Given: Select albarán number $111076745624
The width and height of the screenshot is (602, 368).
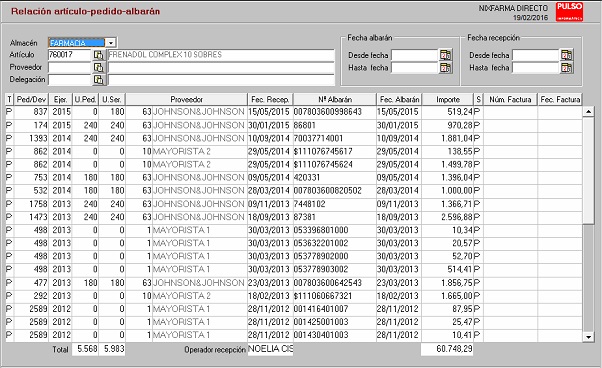Looking at the screenshot, I should [x=323, y=164].
